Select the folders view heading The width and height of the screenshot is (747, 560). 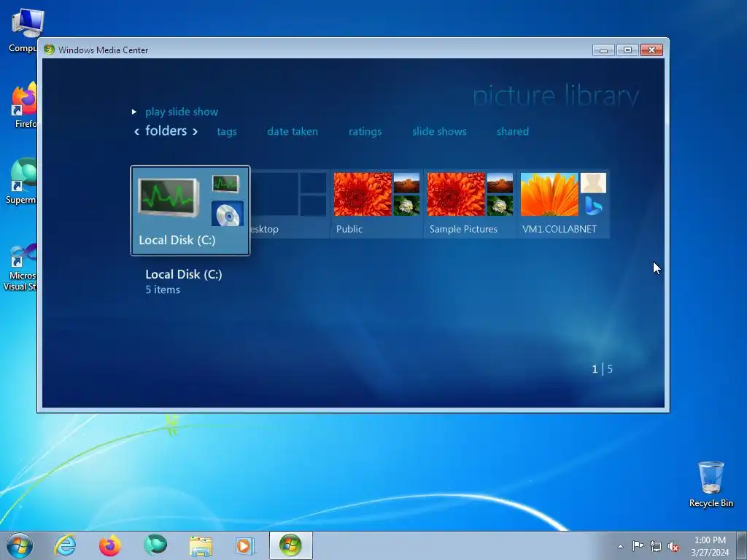click(x=166, y=131)
